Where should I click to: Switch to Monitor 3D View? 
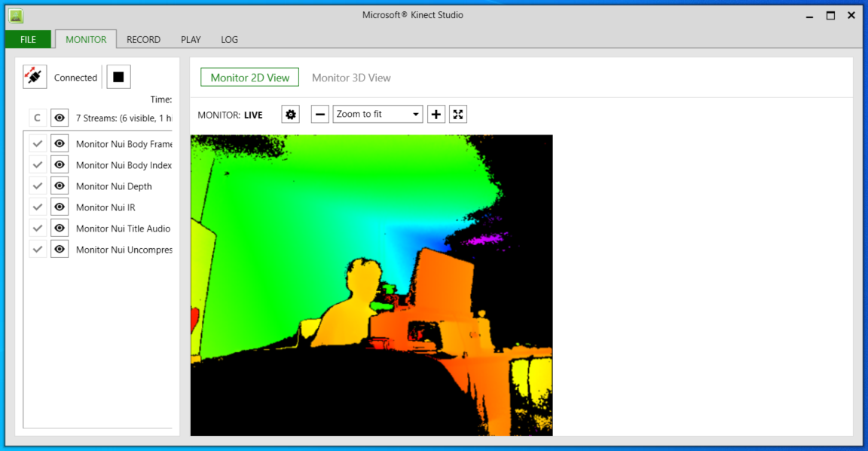[350, 77]
